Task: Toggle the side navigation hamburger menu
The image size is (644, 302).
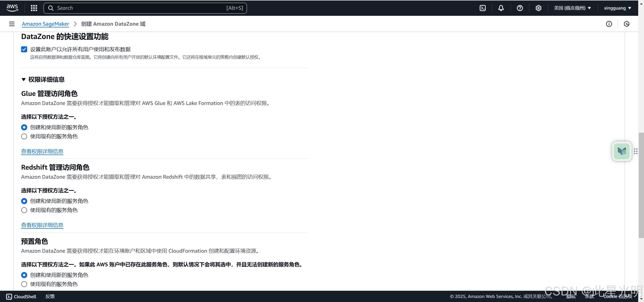Action: click(12, 24)
